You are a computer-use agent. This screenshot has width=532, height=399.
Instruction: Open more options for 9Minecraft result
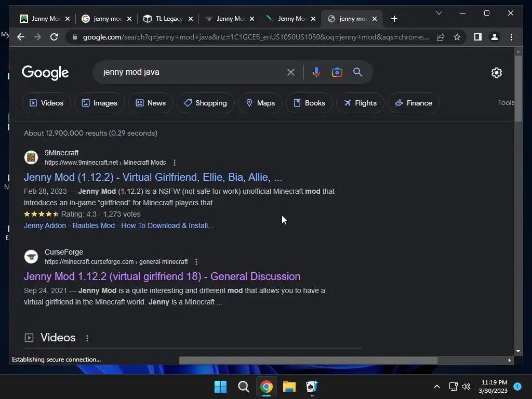pos(175,163)
